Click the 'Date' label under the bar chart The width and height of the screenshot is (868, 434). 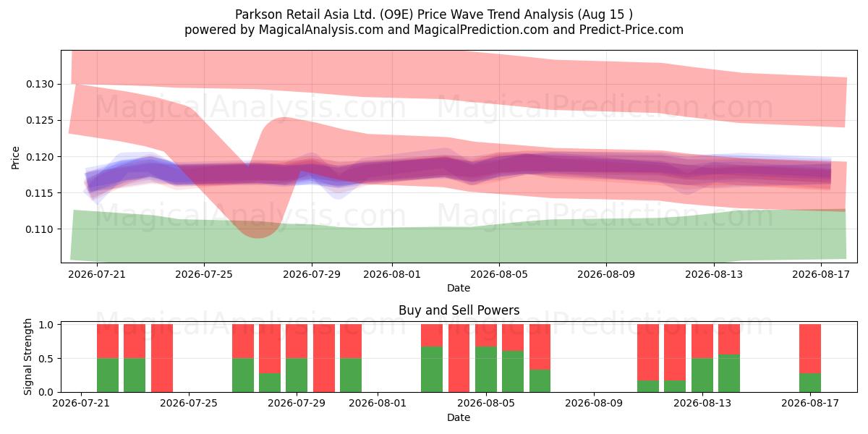459,417
